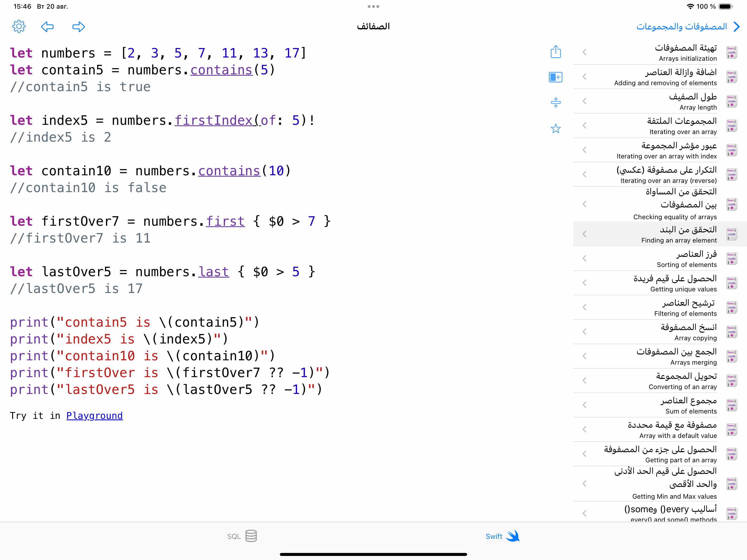The height and width of the screenshot is (560, 747).
Task: Tap code icon beside Getting part of an array
Action: pyautogui.click(x=732, y=454)
